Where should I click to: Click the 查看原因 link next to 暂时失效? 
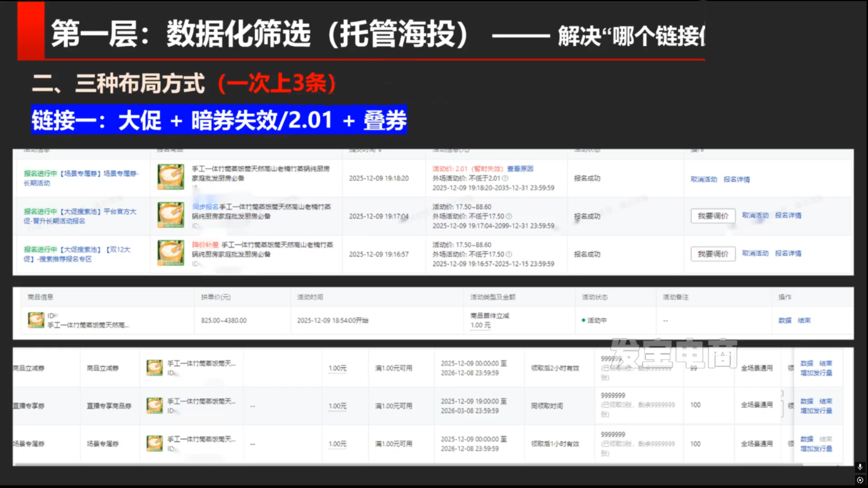pyautogui.click(x=520, y=169)
